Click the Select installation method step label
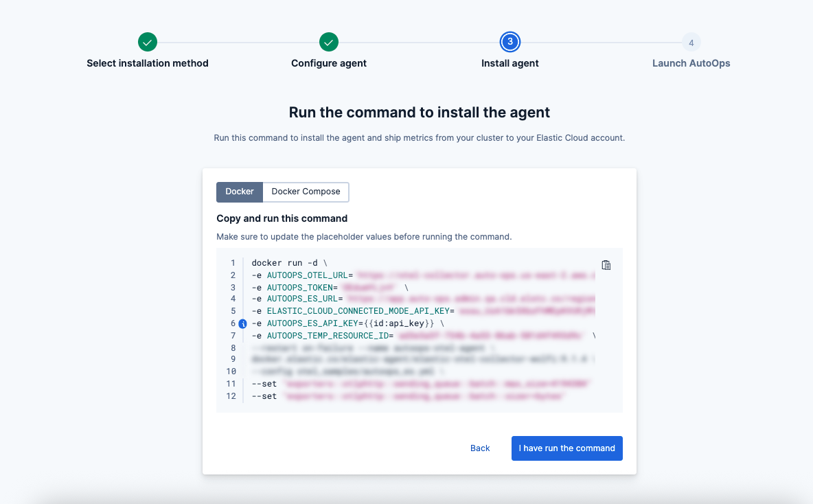813x504 pixels. (148, 63)
